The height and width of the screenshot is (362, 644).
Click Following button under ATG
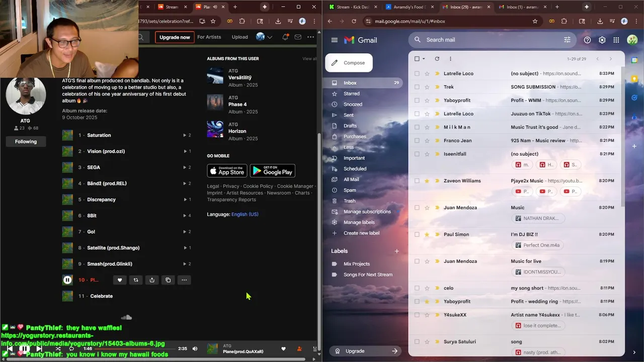[26, 142]
